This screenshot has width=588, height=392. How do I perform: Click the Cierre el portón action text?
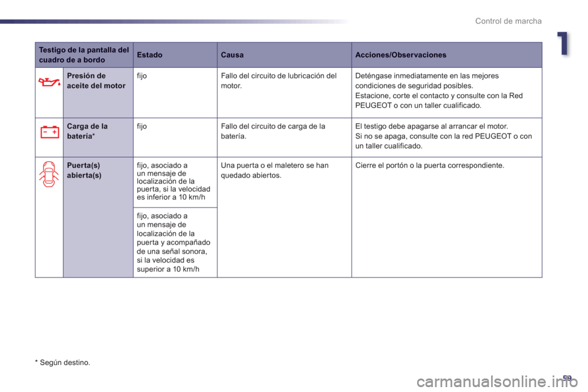(x=430, y=165)
